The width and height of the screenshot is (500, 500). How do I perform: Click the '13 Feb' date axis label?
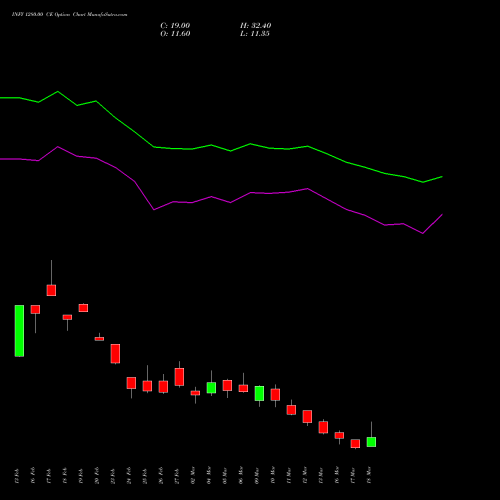click(17, 476)
